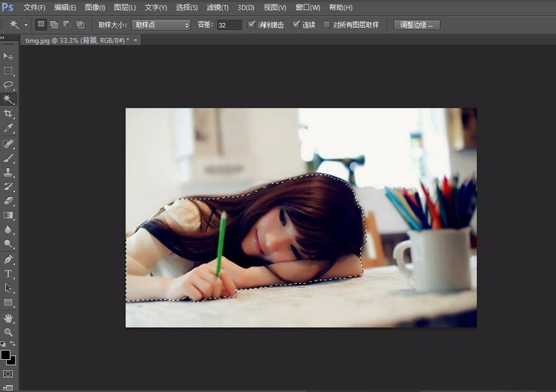Open the 取样大小 sample size dropdown
Screen dimensions: 556x392
tap(161, 25)
